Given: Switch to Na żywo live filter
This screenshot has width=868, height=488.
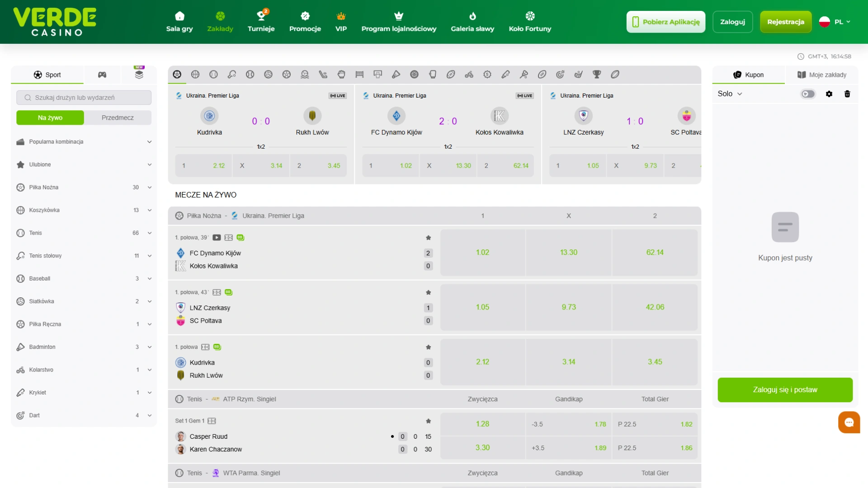Looking at the screenshot, I should tap(50, 117).
